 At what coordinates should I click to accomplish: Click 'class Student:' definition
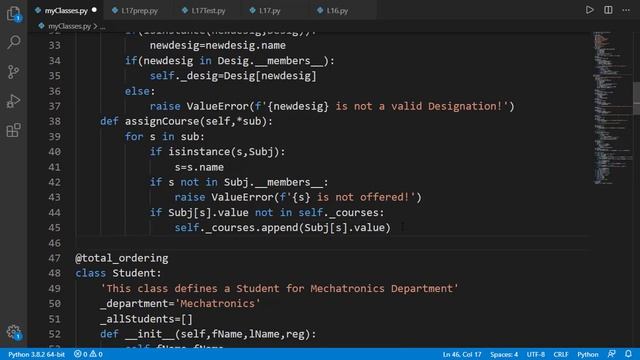tap(118, 273)
